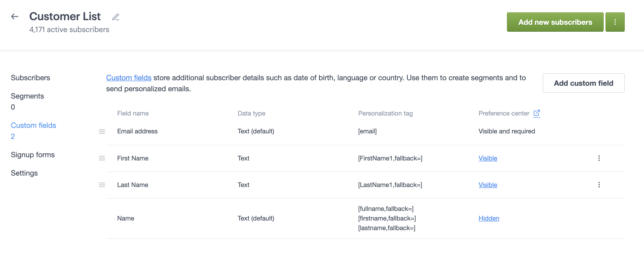Open the actions menu for the Last Name row
Image resolution: width=644 pixels, height=270 pixels.
point(599,185)
